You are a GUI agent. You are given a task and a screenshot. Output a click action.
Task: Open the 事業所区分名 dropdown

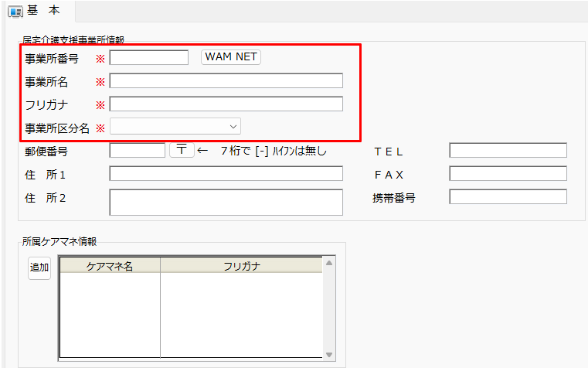coord(175,127)
